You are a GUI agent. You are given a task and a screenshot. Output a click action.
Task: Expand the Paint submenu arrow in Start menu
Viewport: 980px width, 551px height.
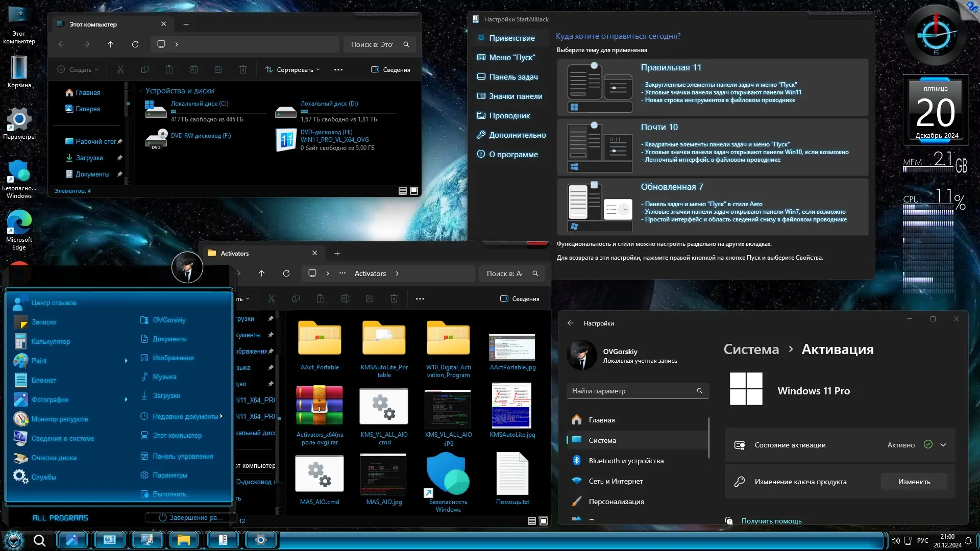click(126, 361)
